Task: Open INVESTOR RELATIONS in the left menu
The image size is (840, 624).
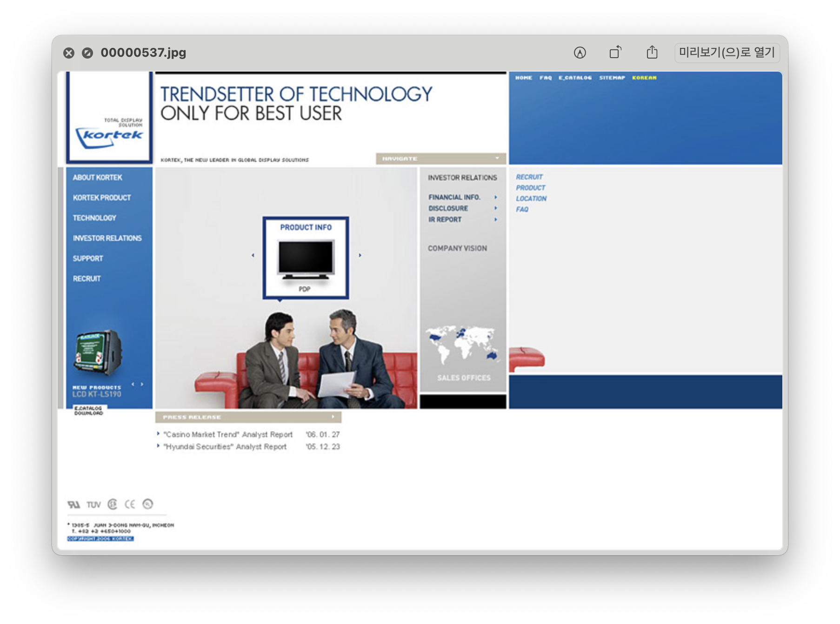Action: (107, 238)
